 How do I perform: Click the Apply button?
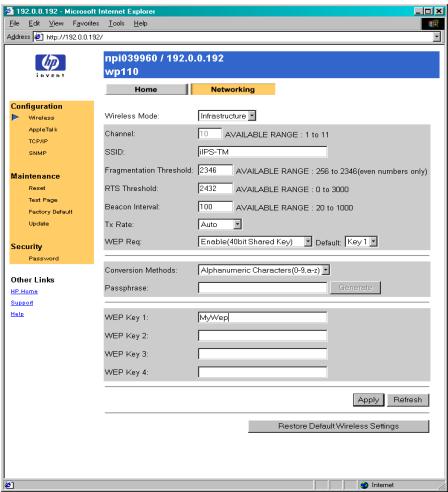click(x=368, y=400)
